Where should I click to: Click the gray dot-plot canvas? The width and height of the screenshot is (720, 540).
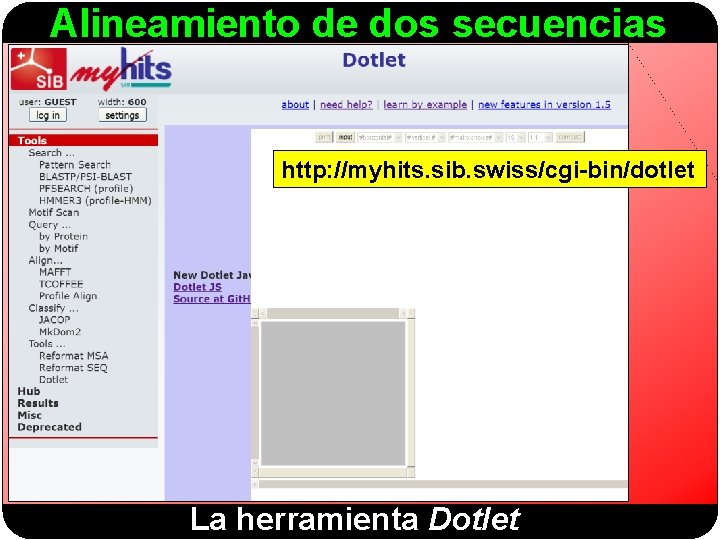(x=333, y=394)
